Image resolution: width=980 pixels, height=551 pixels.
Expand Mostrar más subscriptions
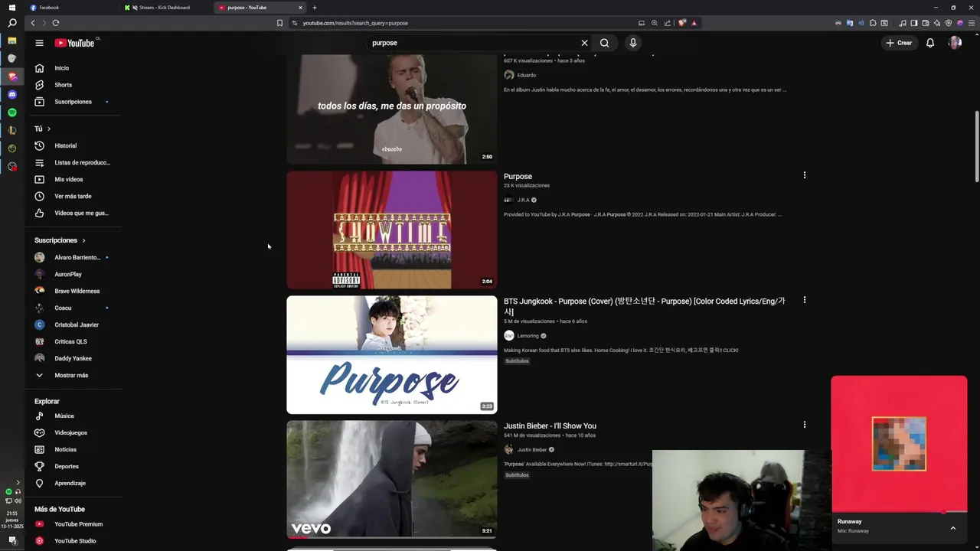pyautogui.click(x=70, y=375)
